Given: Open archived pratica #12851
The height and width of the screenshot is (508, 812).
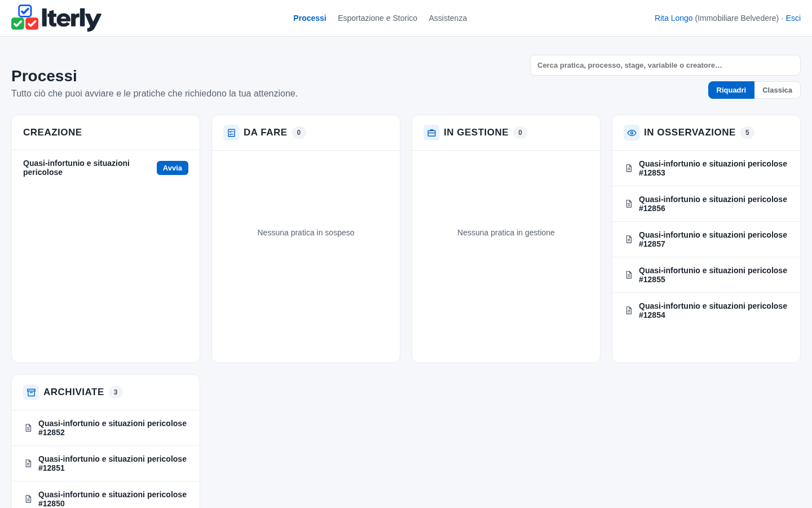Looking at the screenshot, I should [x=105, y=463].
